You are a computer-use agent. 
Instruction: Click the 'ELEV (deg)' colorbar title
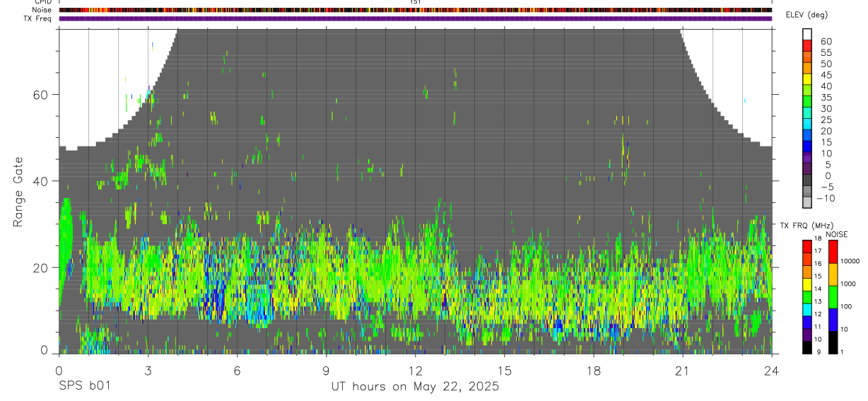click(x=807, y=15)
